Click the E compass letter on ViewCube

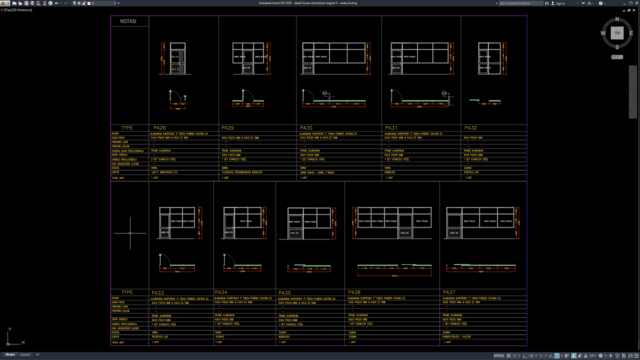coord(631,33)
